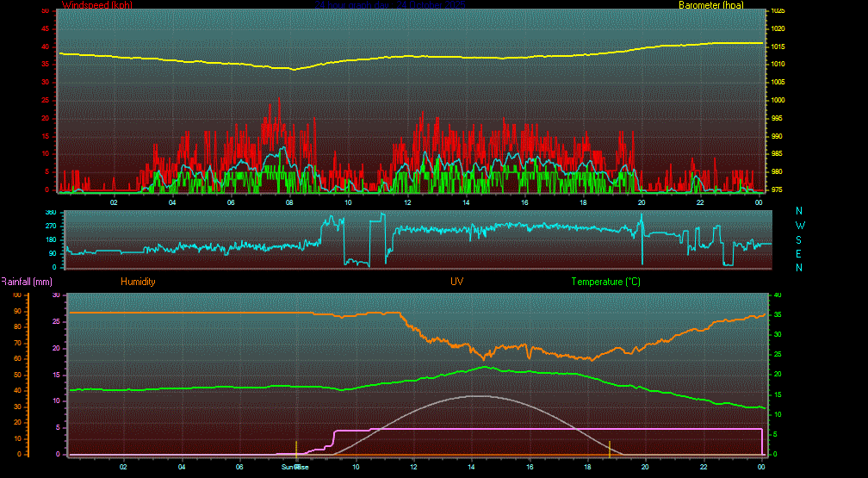Select the UV legend label
The width and height of the screenshot is (868, 478).
pyautogui.click(x=456, y=282)
